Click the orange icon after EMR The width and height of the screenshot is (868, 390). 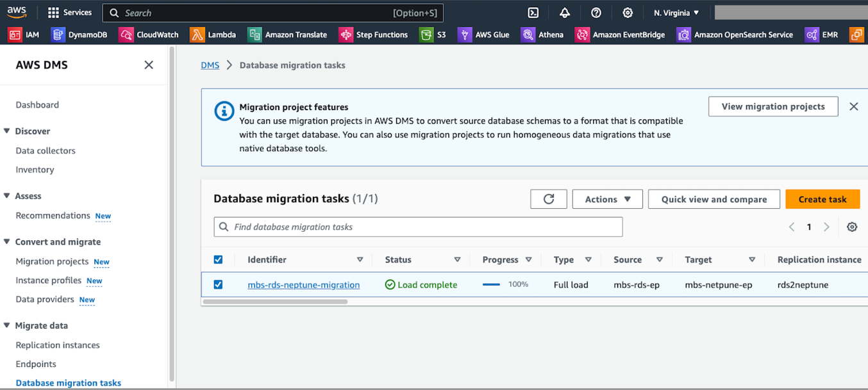point(857,35)
